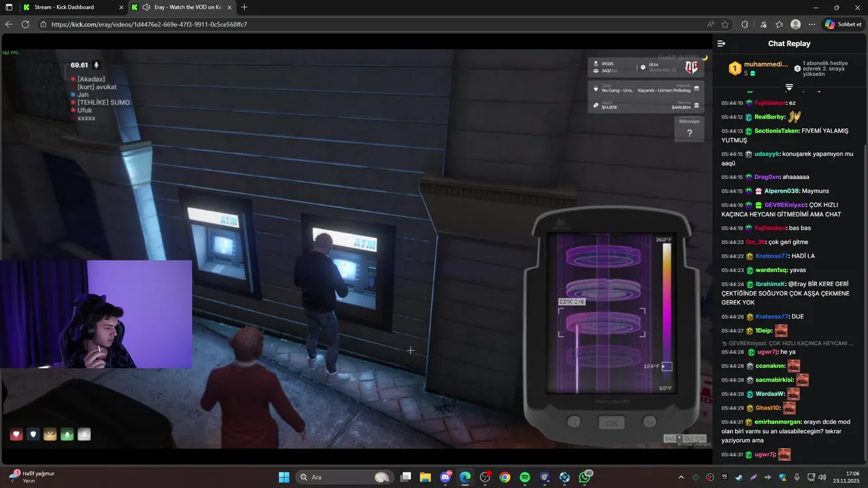Show hidden system tray icons

click(682, 477)
